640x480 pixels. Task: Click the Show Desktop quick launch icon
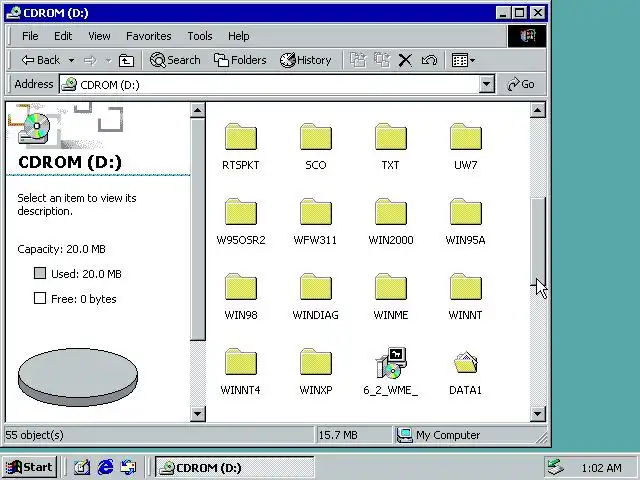[82, 467]
